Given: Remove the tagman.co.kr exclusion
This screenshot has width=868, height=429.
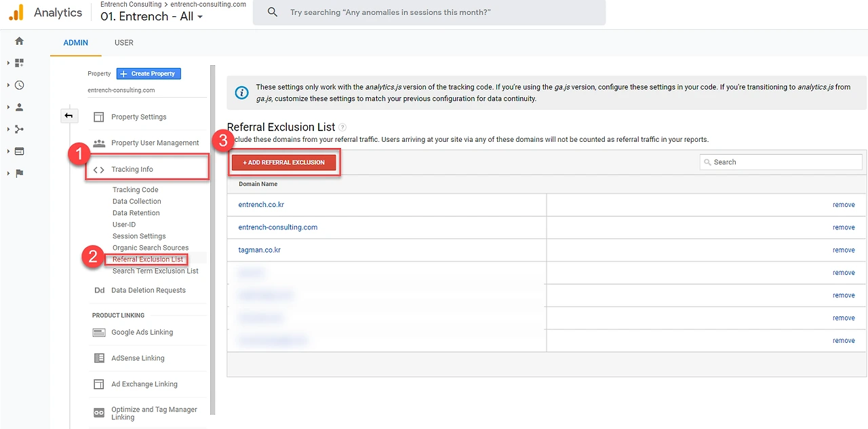Looking at the screenshot, I should [x=844, y=250].
